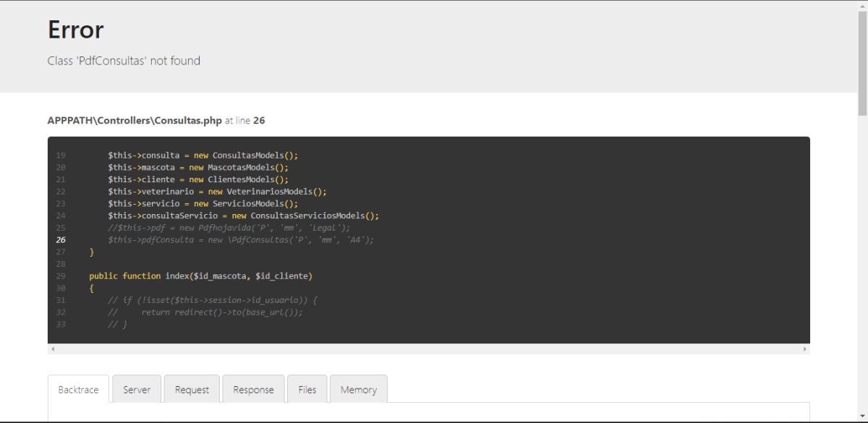Click the "at line 26" text
The image size is (868, 423).
click(245, 121)
